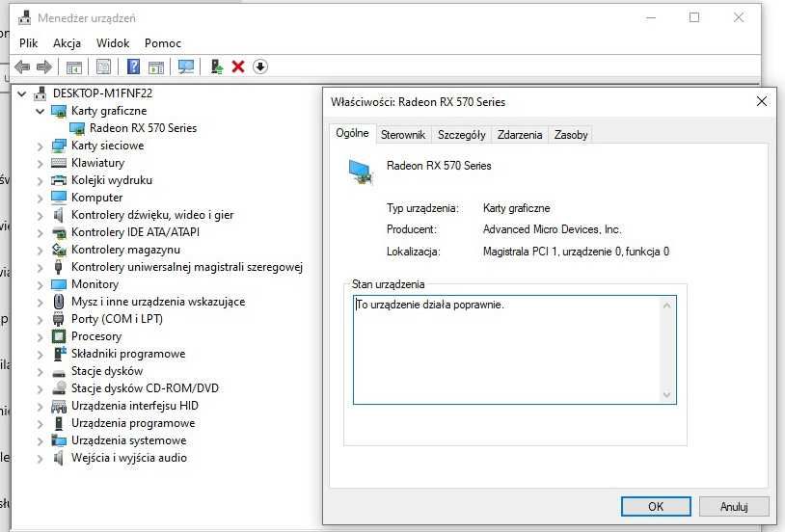Click the OK button
Viewport: 785px width, 532px height.
coord(656,507)
